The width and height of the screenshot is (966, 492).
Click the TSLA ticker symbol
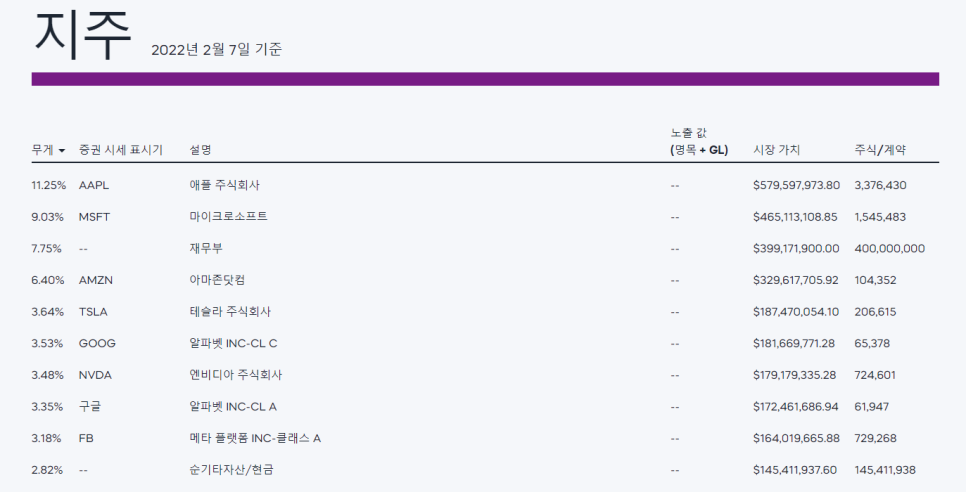[x=93, y=312]
